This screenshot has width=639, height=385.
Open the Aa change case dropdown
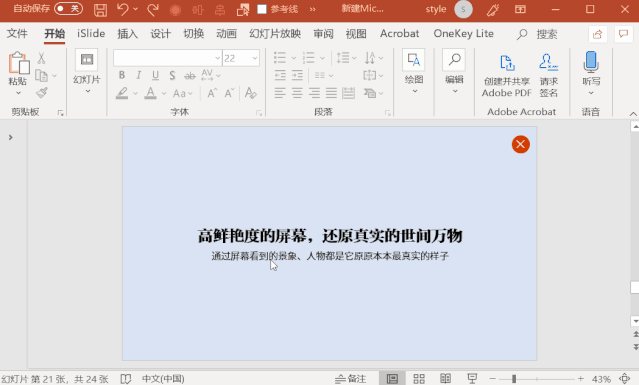[182, 94]
